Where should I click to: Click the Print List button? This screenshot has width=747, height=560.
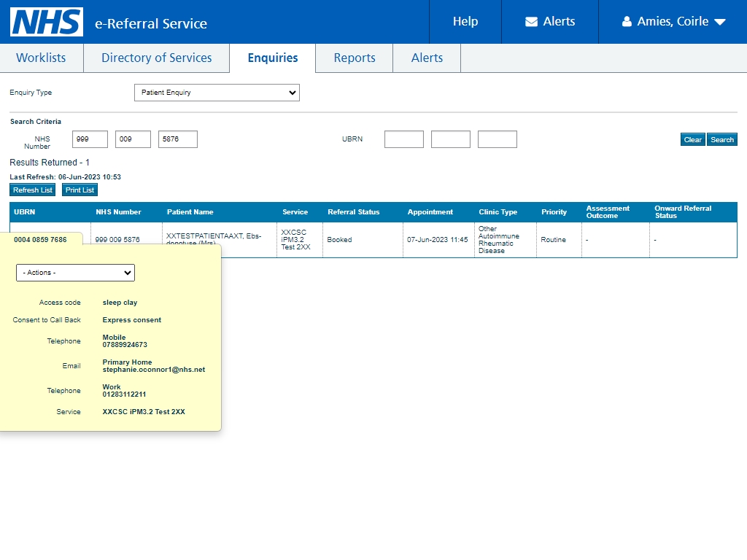coord(80,190)
